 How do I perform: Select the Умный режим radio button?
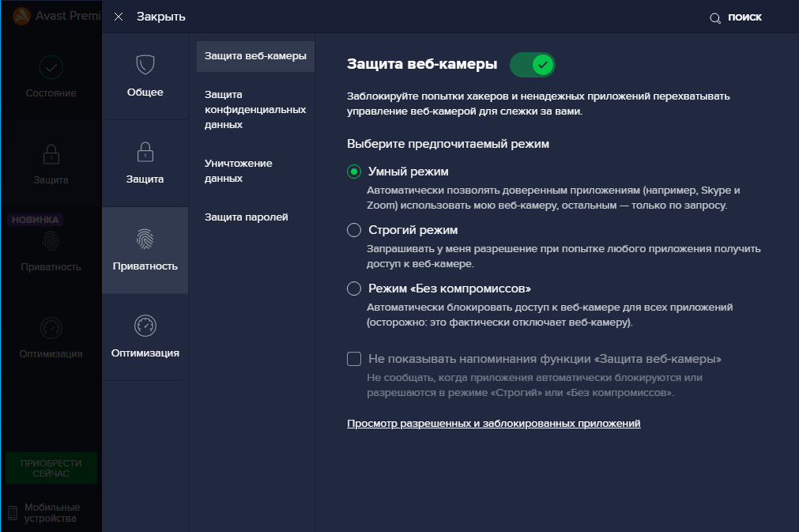(x=354, y=172)
